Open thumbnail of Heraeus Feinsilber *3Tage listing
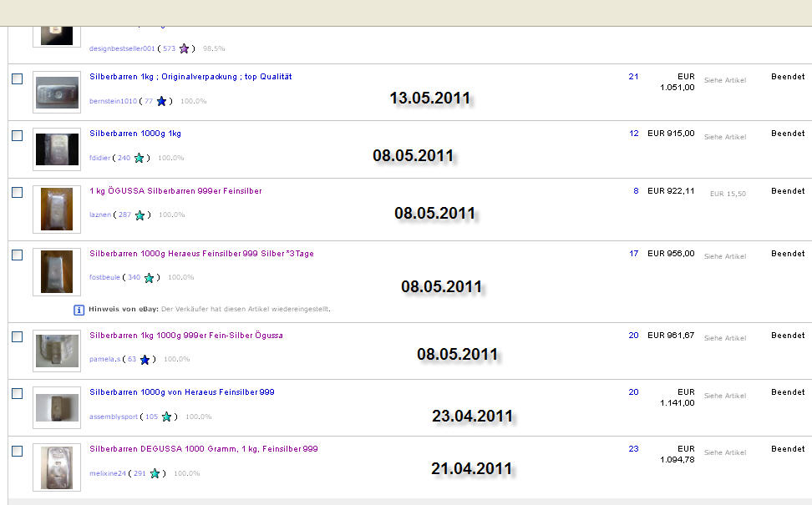Viewport: 812px width, 505px height. [57, 271]
